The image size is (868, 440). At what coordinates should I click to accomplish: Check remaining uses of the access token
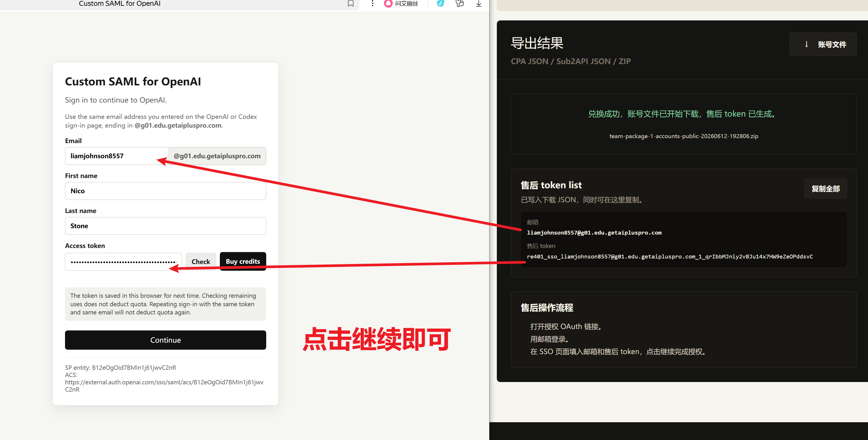[x=201, y=262]
